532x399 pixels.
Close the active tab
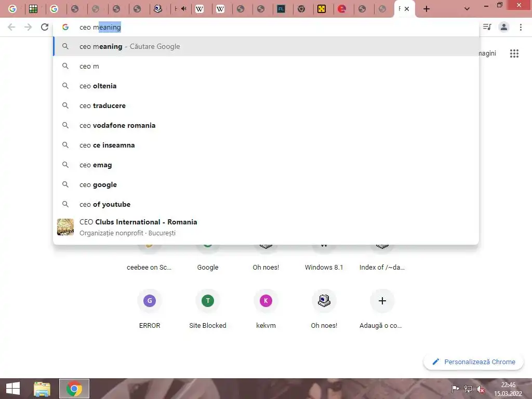(x=407, y=9)
